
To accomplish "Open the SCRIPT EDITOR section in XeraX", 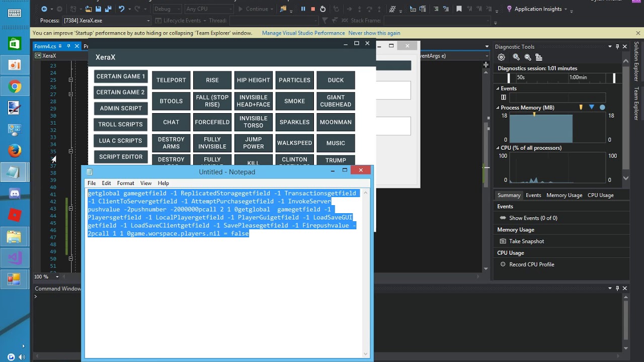I will click(x=121, y=157).
